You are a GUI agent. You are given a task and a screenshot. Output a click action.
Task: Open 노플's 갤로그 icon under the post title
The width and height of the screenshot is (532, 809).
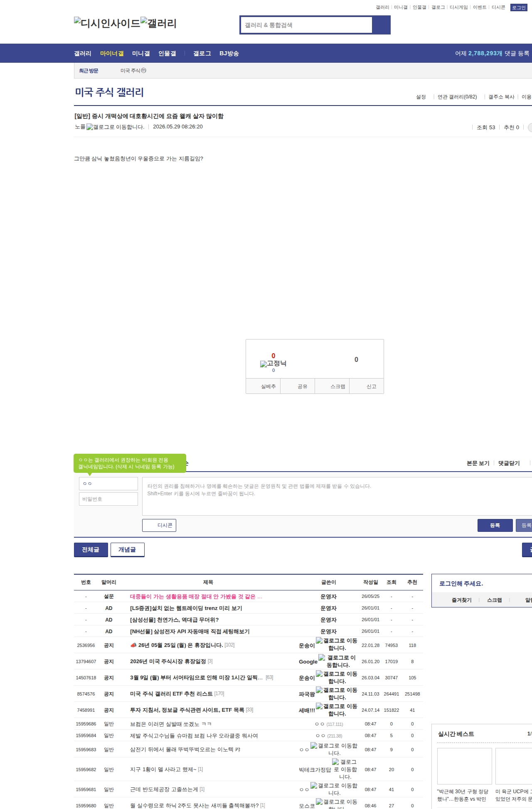[115, 127]
